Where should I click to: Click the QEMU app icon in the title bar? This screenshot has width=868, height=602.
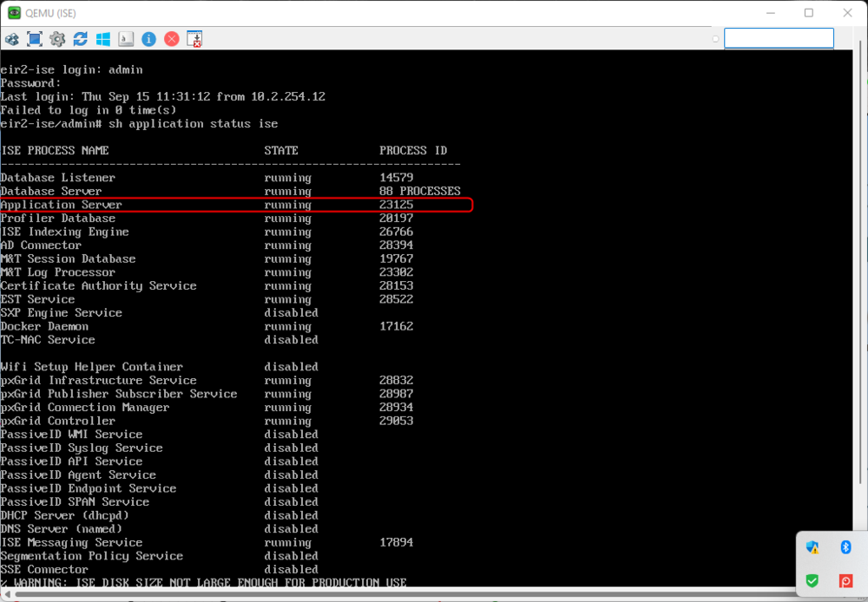point(15,13)
